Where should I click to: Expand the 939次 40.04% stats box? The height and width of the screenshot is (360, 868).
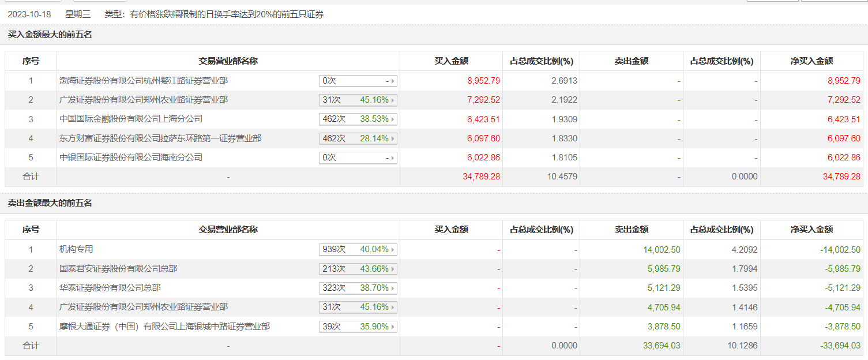coord(358,249)
